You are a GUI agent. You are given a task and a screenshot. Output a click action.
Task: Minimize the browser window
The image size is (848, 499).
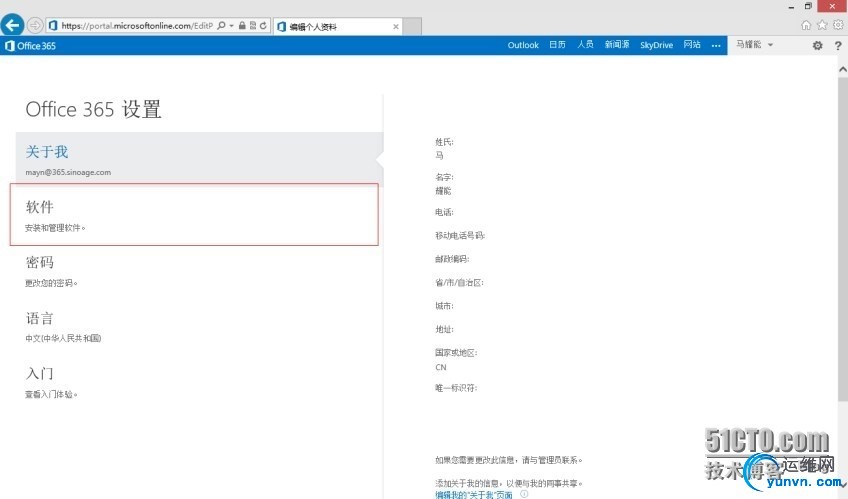(x=791, y=6)
